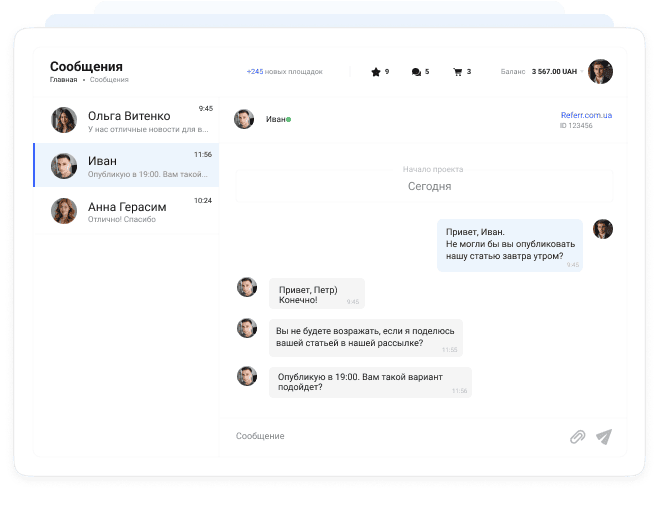The width and height of the screenshot is (660, 523).
Task: Click the paperclip attach file icon
Action: pyautogui.click(x=577, y=437)
